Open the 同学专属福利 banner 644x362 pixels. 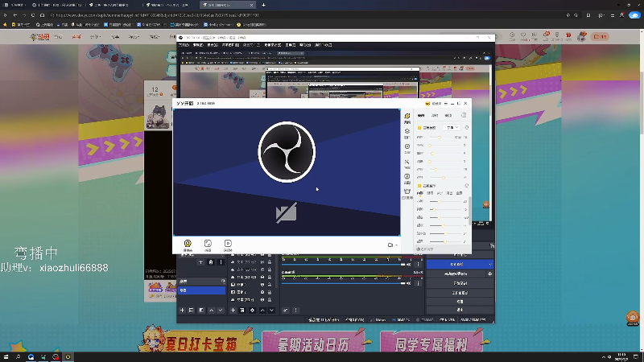431,341
